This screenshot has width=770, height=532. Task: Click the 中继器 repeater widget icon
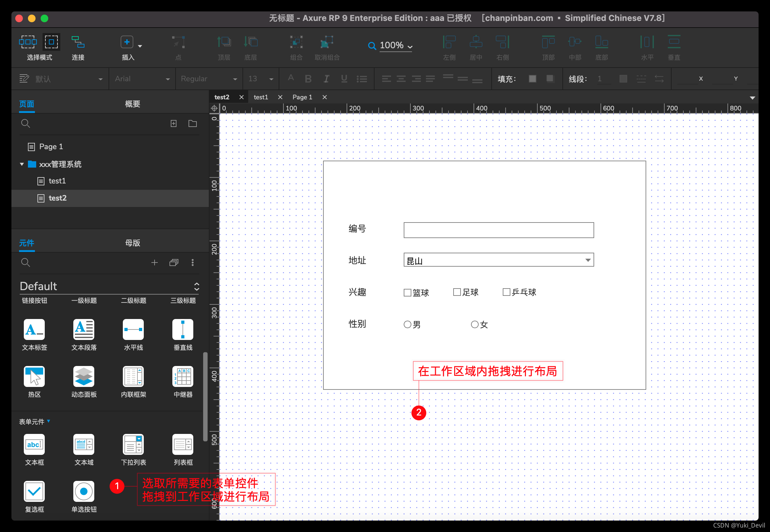[183, 377]
